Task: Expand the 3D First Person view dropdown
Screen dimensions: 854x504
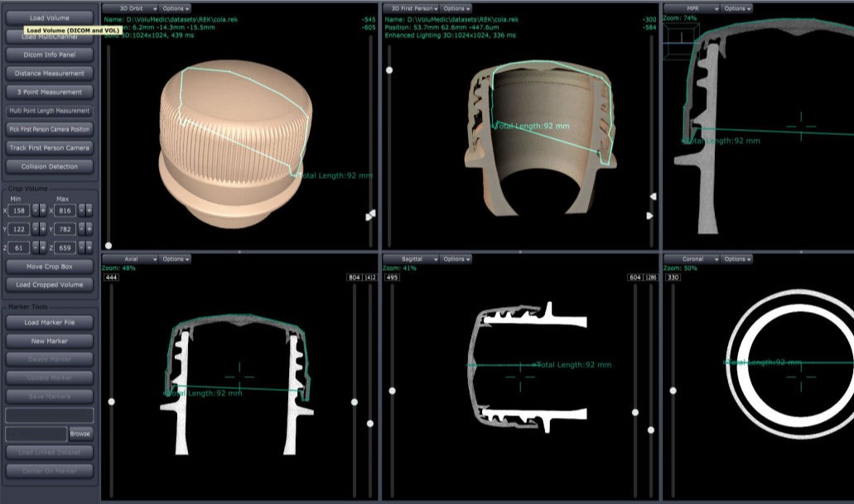Action: pyautogui.click(x=412, y=8)
